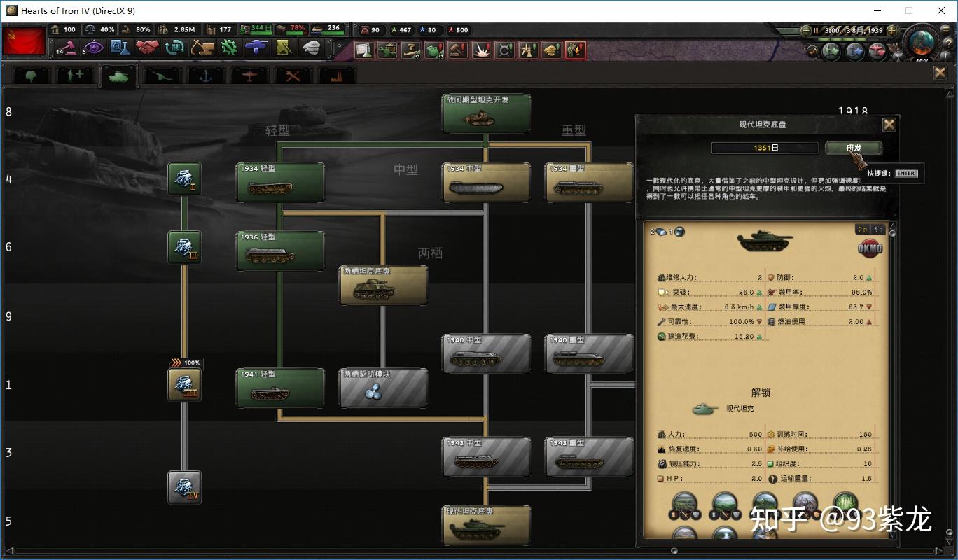Select the 战间期型坦克开发 technology
958x560 pixels.
tap(486, 113)
